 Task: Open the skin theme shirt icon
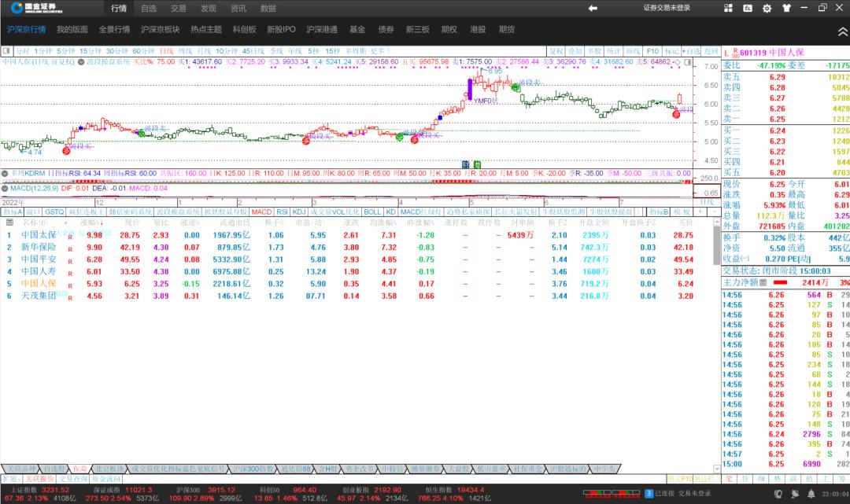click(x=785, y=8)
